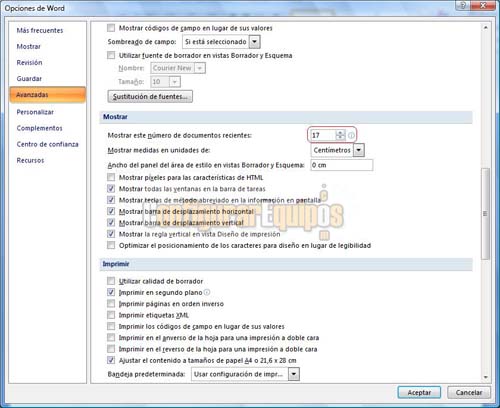Open Centro de confianza category
The width and height of the screenshot is (500, 408).
coord(47,144)
